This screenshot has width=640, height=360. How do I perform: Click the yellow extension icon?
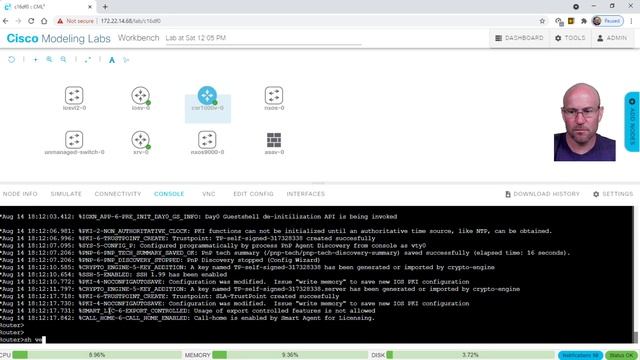coord(571,21)
